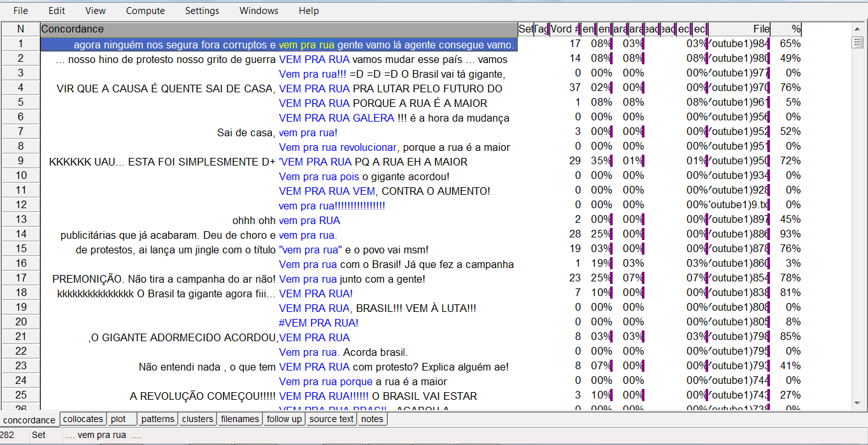
Task: Click the File column header
Action: [739, 29]
